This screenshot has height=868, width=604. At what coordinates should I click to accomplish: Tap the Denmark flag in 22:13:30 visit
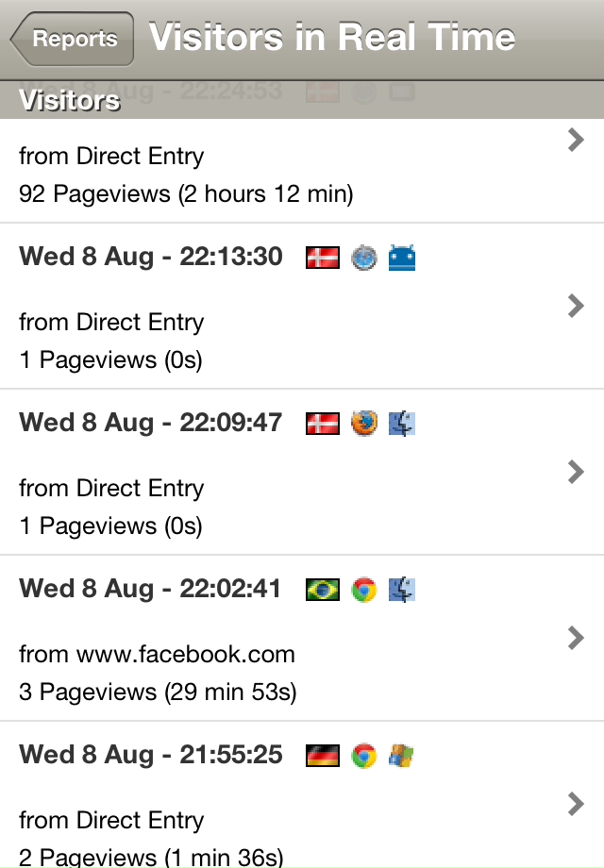(x=323, y=258)
